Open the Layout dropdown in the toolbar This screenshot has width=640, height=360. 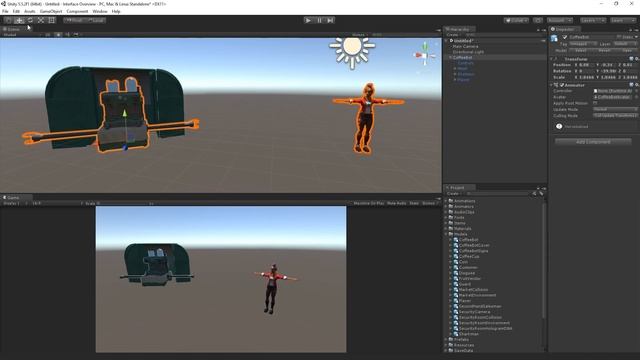pos(622,20)
